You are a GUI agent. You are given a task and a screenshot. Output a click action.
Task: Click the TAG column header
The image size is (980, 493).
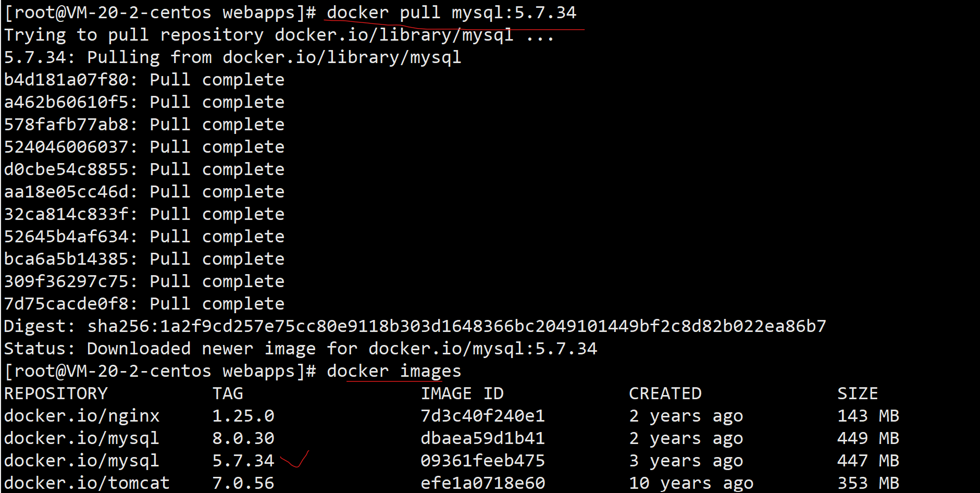pyautogui.click(x=228, y=393)
